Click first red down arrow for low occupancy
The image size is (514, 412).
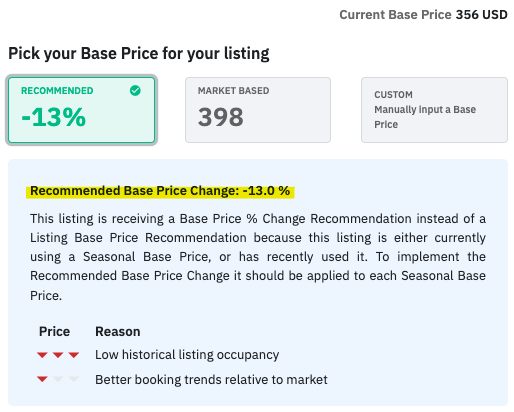pos(42,355)
